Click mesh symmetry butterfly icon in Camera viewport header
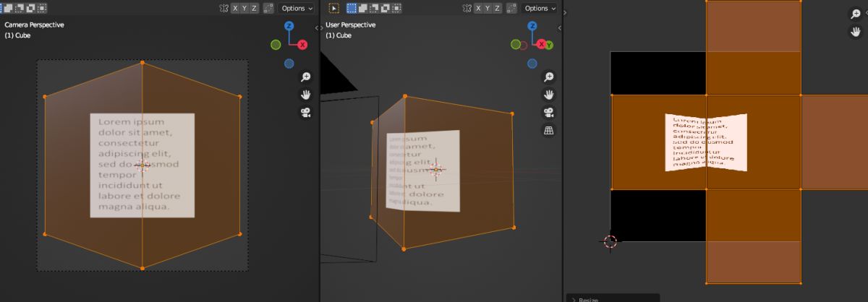 (224, 9)
